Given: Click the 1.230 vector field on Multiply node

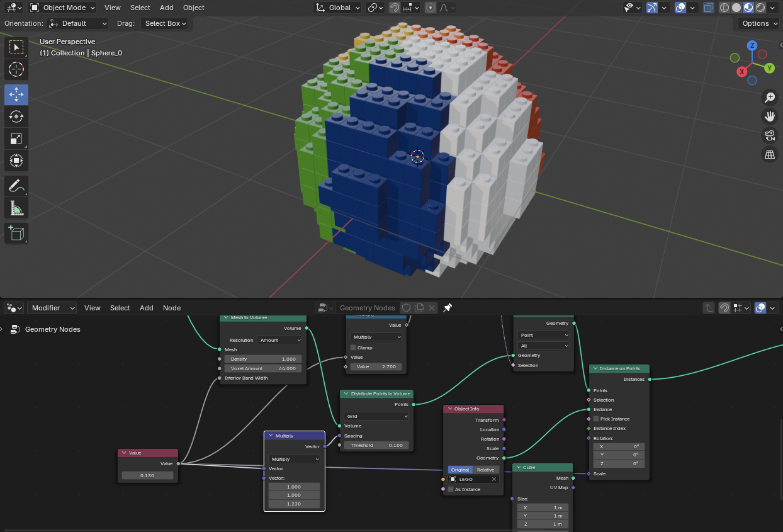Looking at the screenshot, I should point(294,504).
